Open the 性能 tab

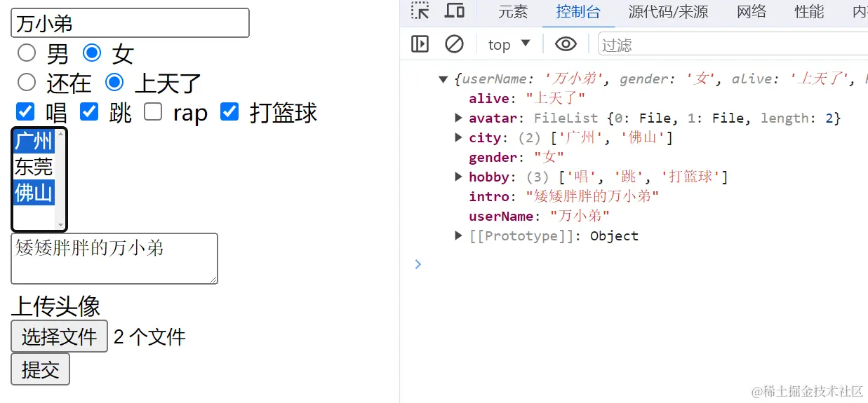(x=809, y=11)
